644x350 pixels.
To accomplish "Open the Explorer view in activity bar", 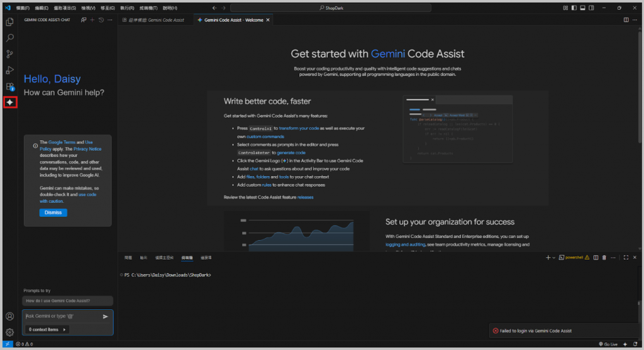I will click(10, 22).
